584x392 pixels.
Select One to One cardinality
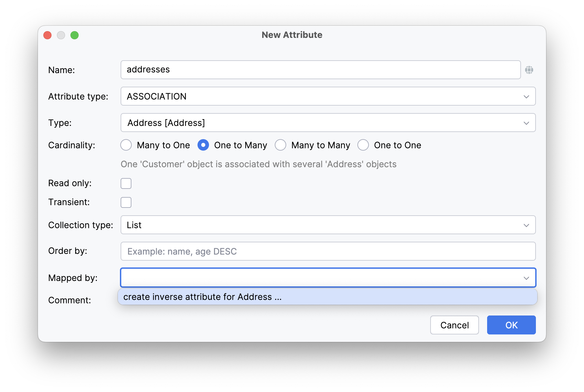point(363,145)
